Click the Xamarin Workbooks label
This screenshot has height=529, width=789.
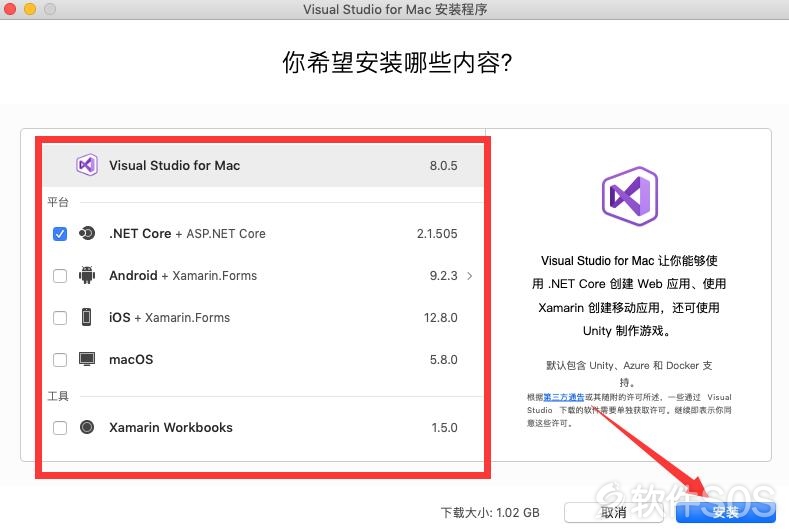click(171, 427)
